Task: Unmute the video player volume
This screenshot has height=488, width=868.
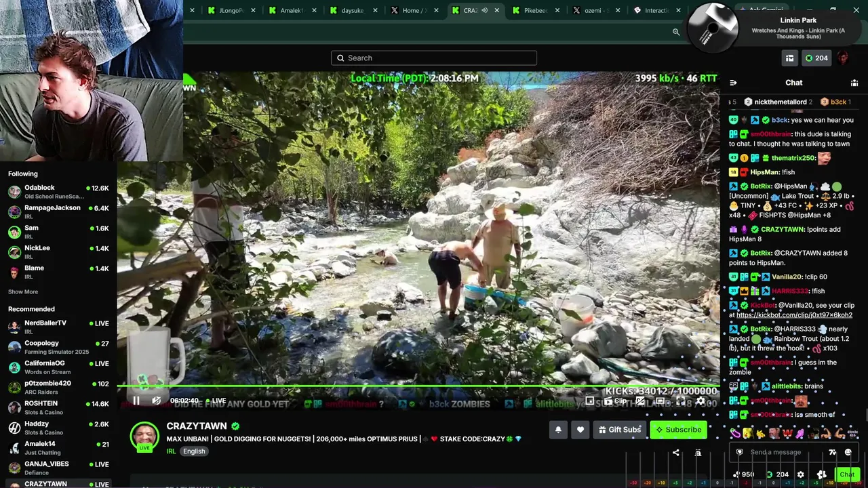Action: point(156,401)
